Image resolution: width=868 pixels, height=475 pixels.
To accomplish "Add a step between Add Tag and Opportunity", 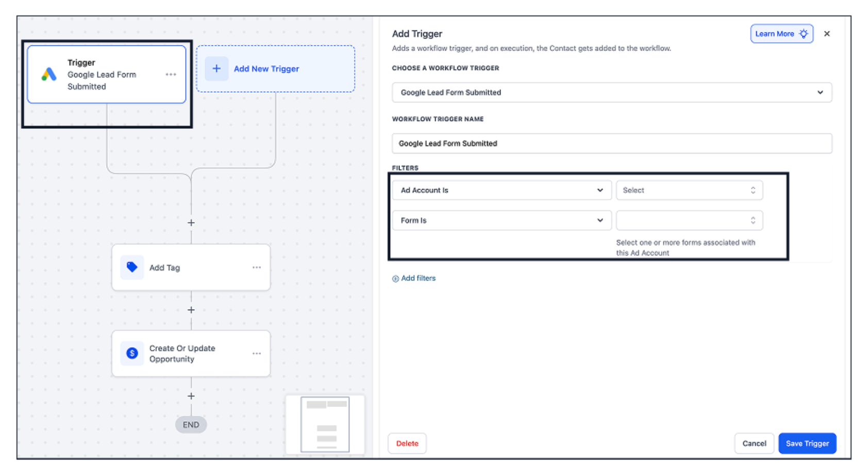I will pos(191,310).
